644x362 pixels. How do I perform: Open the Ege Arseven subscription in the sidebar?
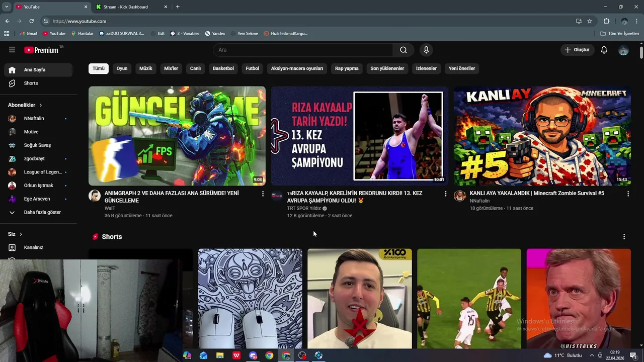point(38,199)
